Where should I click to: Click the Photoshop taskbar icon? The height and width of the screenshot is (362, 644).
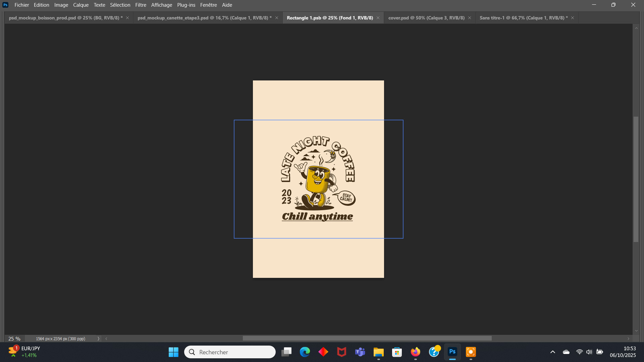pos(452,352)
